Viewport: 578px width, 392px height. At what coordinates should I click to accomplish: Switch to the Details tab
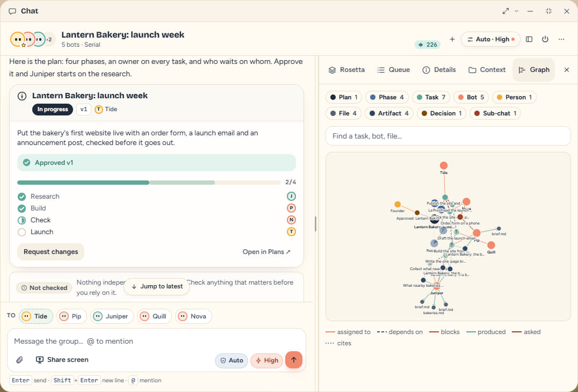[439, 70]
